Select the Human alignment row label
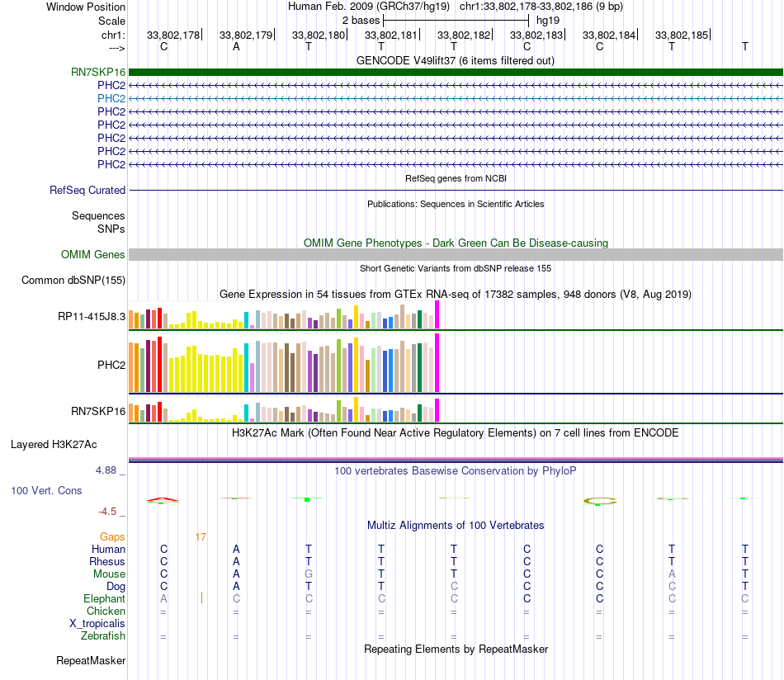This screenshot has height=680, width=784. (108, 549)
